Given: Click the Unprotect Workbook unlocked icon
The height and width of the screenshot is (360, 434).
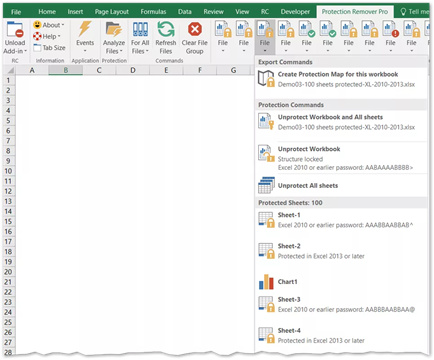Looking at the screenshot, I should [x=266, y=153].
